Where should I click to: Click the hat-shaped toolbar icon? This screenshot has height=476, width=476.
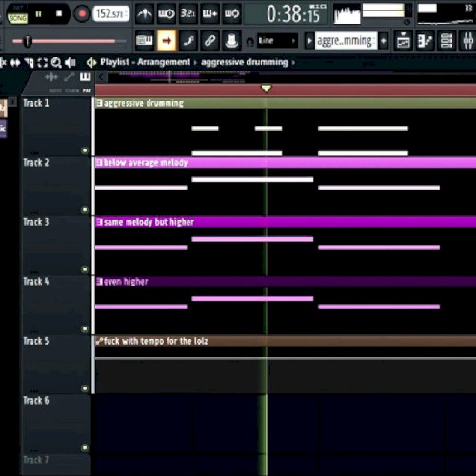pyautogui.click(x=231, y=41)
